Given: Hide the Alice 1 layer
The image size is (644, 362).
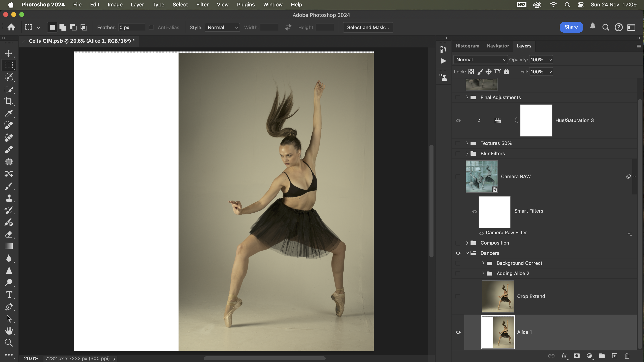Looking at the screenshot, I should pyautogui.click(x=458, y=332).
